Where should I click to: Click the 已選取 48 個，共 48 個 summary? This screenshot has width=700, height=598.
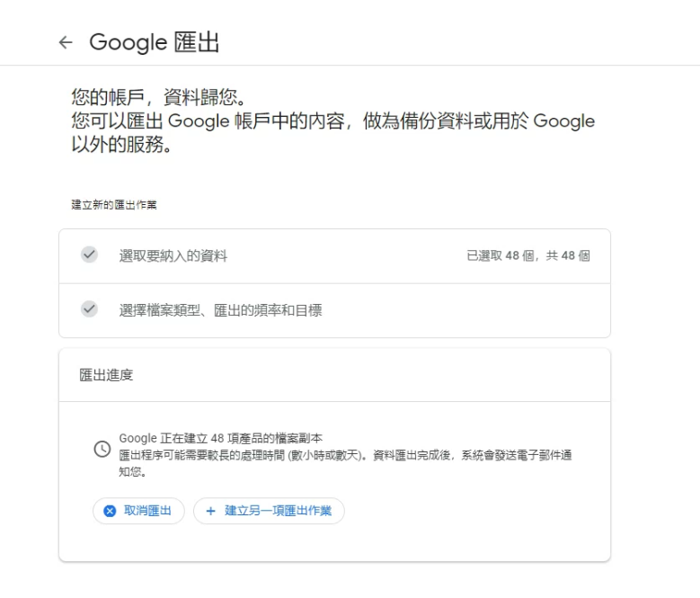point(528,255)
